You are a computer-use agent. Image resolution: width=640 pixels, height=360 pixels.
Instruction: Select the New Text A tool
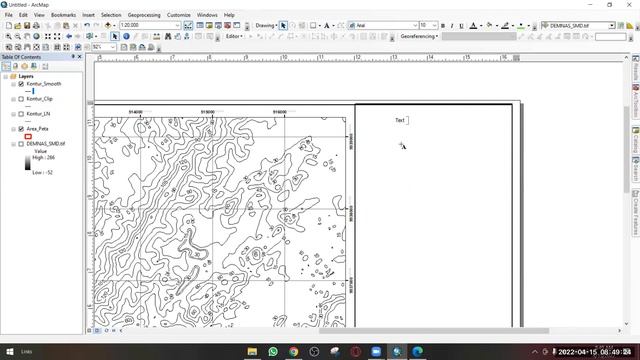327,26
